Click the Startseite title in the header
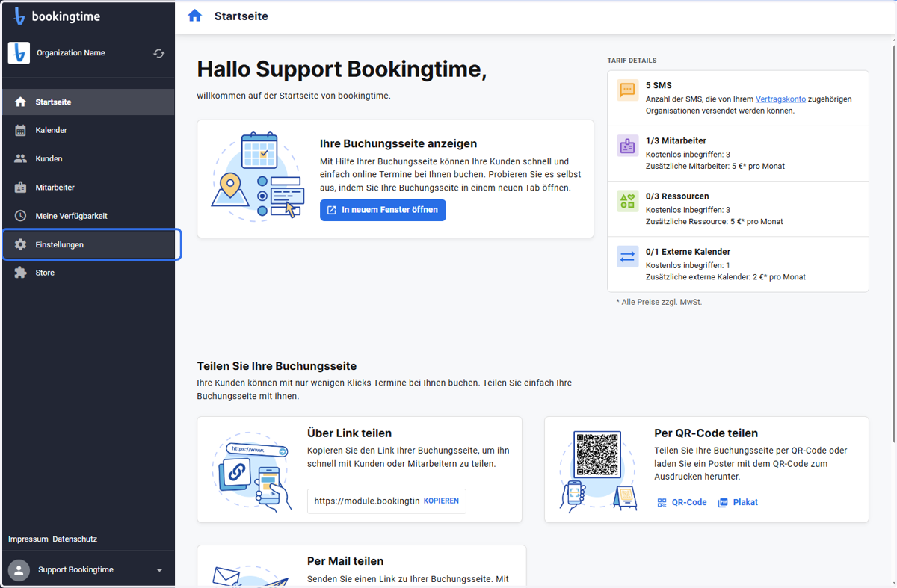The image size is (897, 588). point(241,16)
